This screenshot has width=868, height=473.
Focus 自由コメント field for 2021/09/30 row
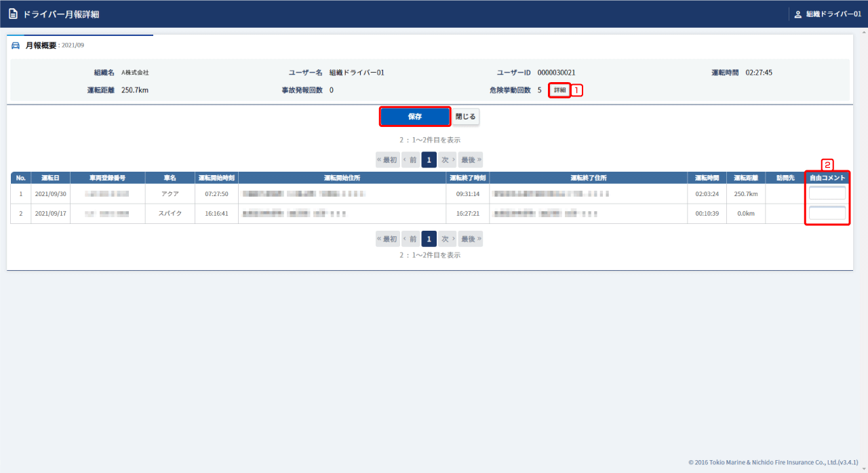click(x=827, y=193)
